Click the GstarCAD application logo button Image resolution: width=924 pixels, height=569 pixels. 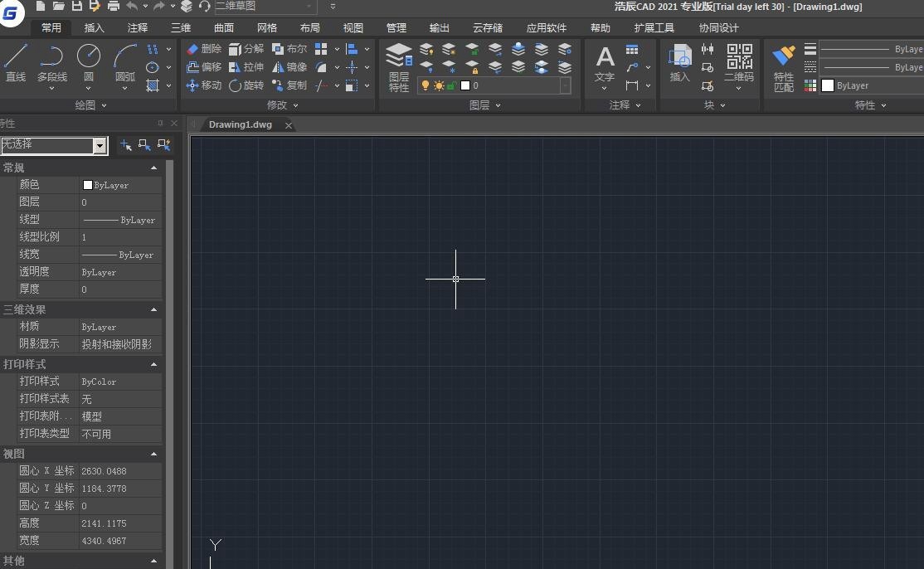tap(11, 13)
